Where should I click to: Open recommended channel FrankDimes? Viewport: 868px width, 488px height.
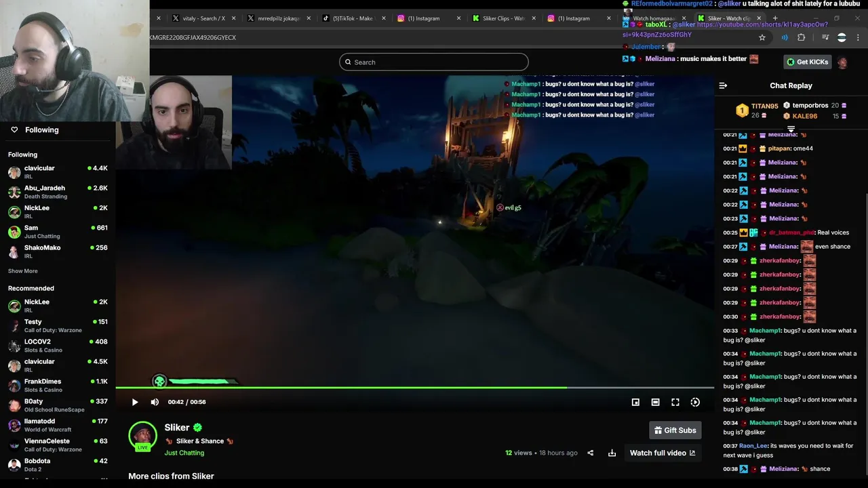pos(58,386)
